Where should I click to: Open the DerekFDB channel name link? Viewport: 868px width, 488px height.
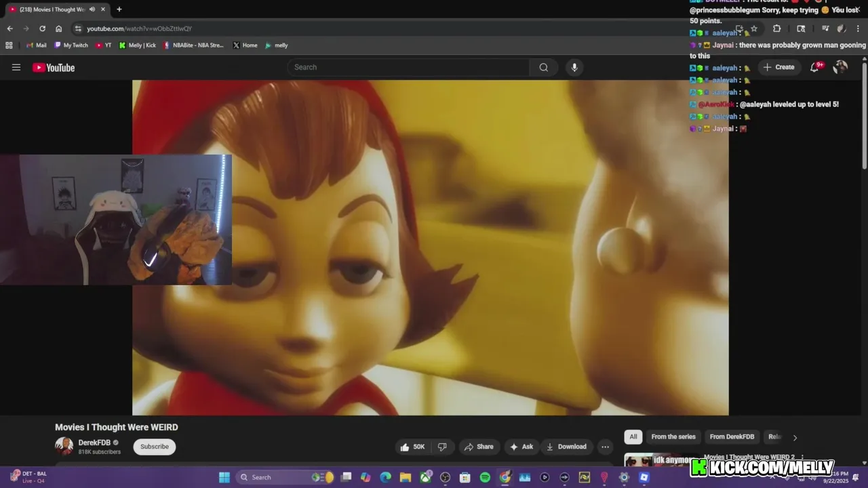(94, 443)
